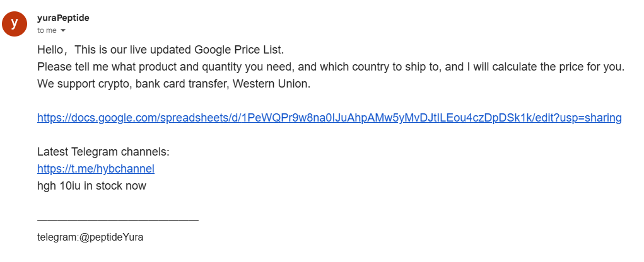Click the signature divider line

pos(118,220)
